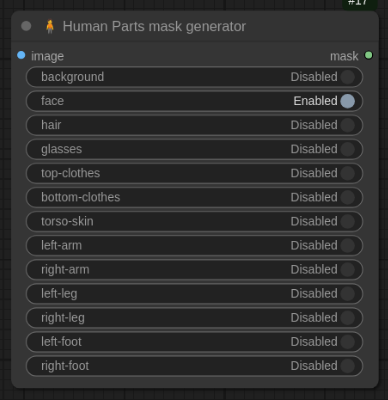This screenshot has height=400, width=388.
Task: Turn on left-leg mask
Action: click(194, 294)
